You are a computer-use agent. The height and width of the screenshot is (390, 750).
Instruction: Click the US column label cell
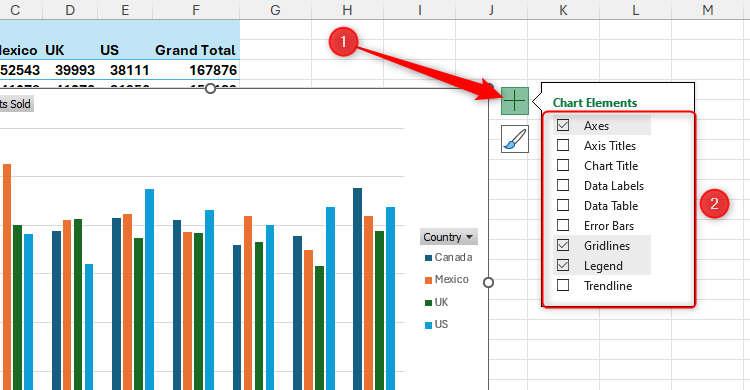pyautogui.click(x=125, y=50)
